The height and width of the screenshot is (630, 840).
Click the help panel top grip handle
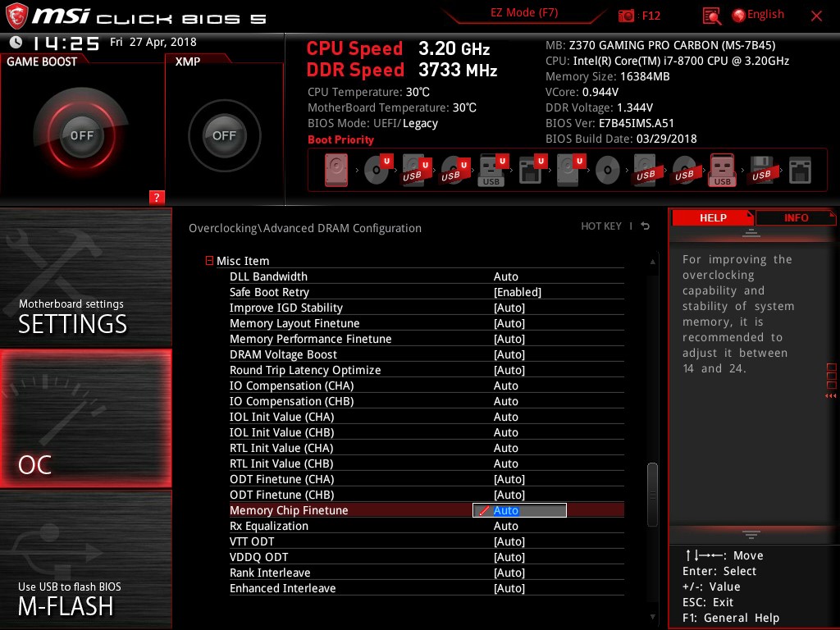tap(751, 233)
